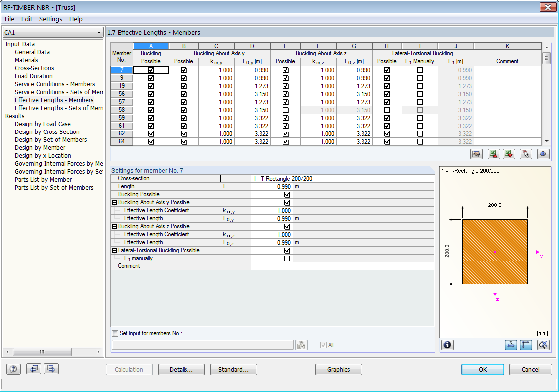Click the cross-section dimensions X icon
The height and width of the screenshot is (392, 559).
[510, 345]
